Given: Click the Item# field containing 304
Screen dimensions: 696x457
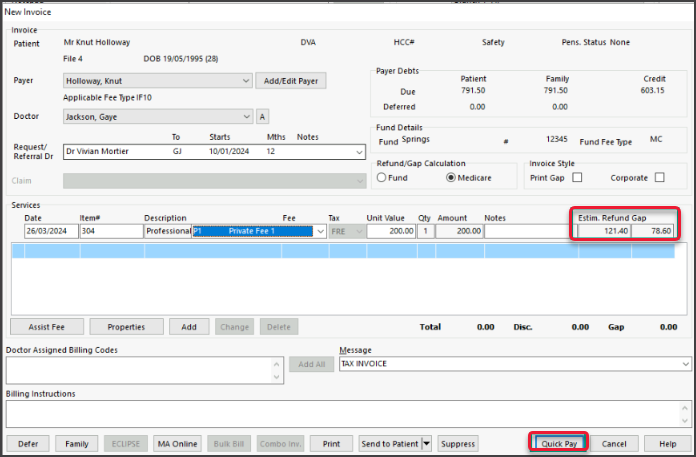Looking at the screenshot, I should [111, 231].
